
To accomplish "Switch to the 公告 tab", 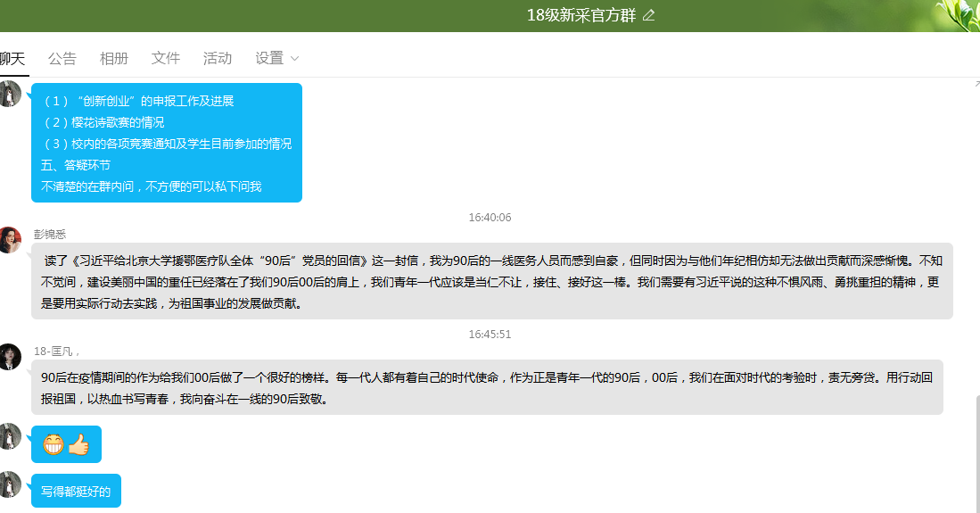I will pyautogui.click(x=62, y=58).
